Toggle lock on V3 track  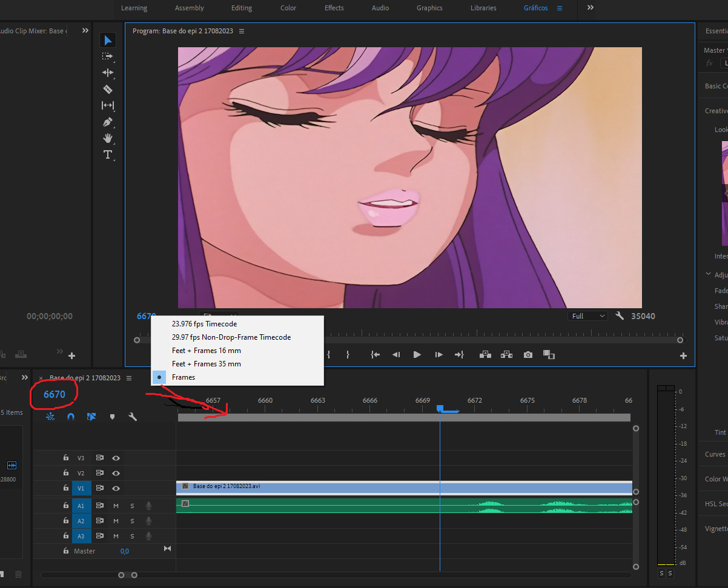pyautogui.click(x=66, y=458)
